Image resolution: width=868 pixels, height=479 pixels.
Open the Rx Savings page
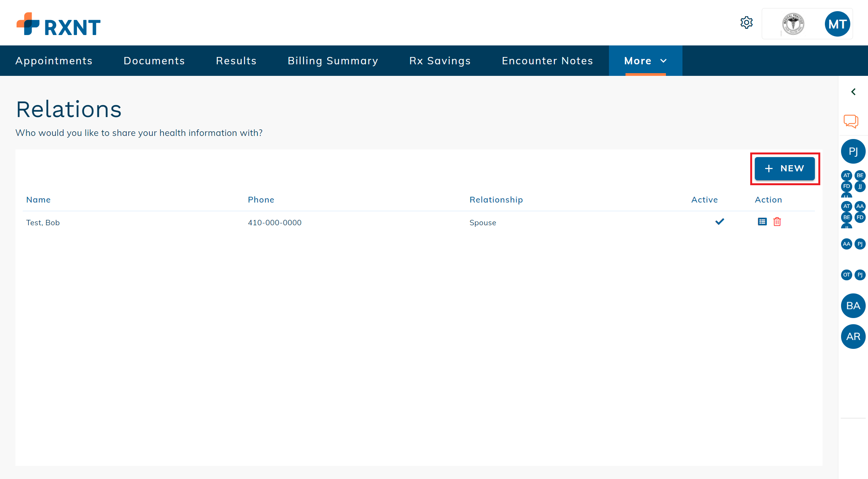coord(440,61)
